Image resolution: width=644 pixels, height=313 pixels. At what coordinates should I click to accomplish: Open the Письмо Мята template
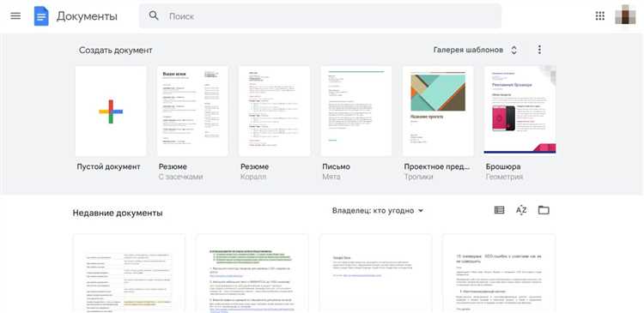(356, 111)
